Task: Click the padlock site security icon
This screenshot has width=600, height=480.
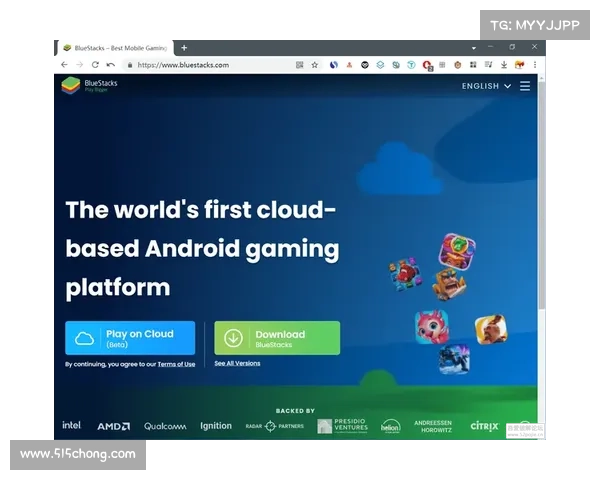Action: 130,65
